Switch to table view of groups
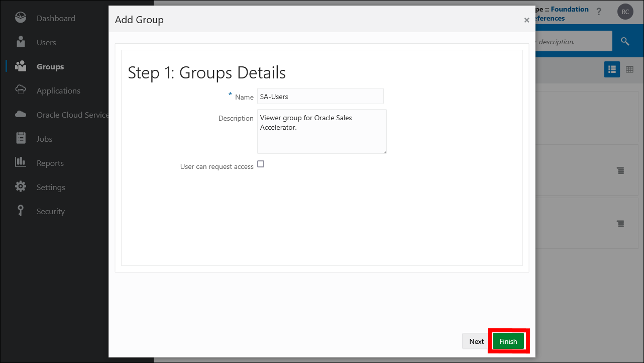The image size is (644, 363). click(x=630, y=69)
